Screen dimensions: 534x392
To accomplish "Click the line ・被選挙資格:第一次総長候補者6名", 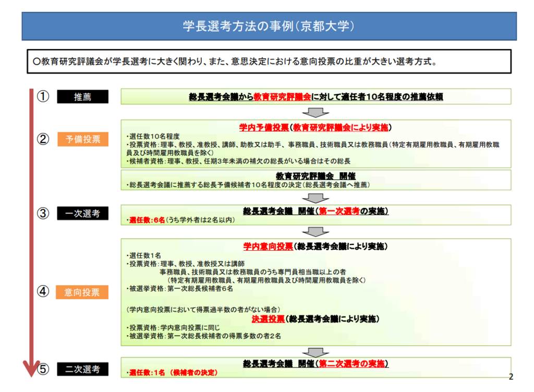I will (x=180, y=289).
